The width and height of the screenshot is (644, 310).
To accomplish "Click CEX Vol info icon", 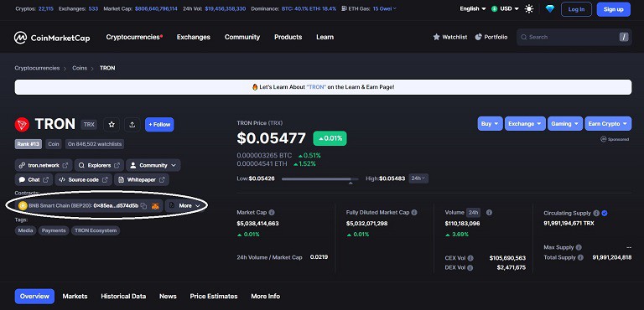I will (470, 258).
